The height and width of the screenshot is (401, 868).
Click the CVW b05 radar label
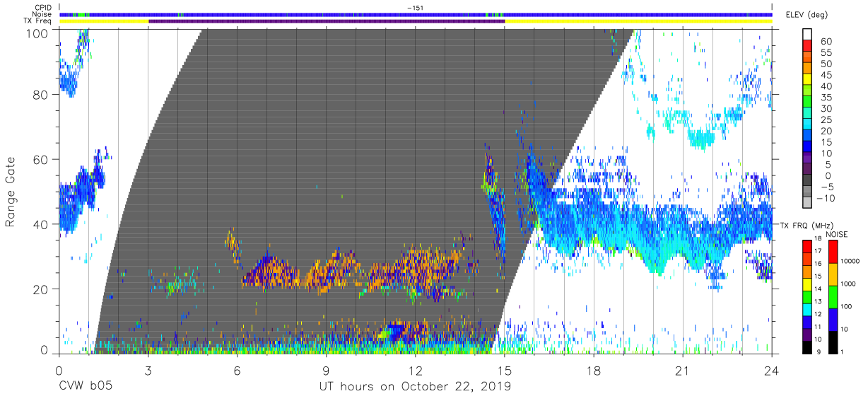(x=84, y=387)
